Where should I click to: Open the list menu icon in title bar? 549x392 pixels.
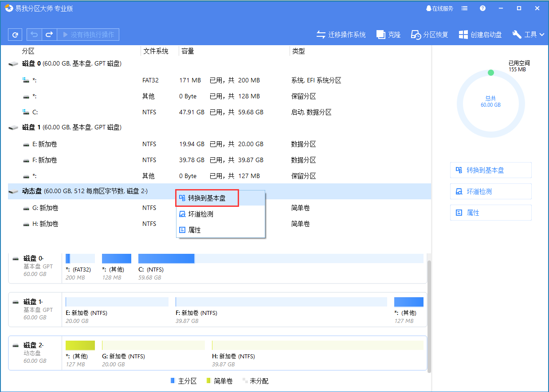click(x=464, y=8)
